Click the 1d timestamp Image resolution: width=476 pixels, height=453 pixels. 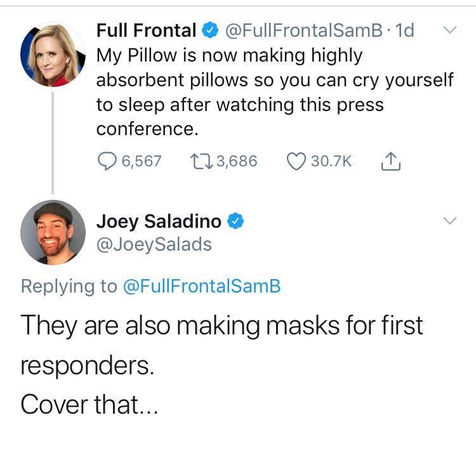(404, 30)
